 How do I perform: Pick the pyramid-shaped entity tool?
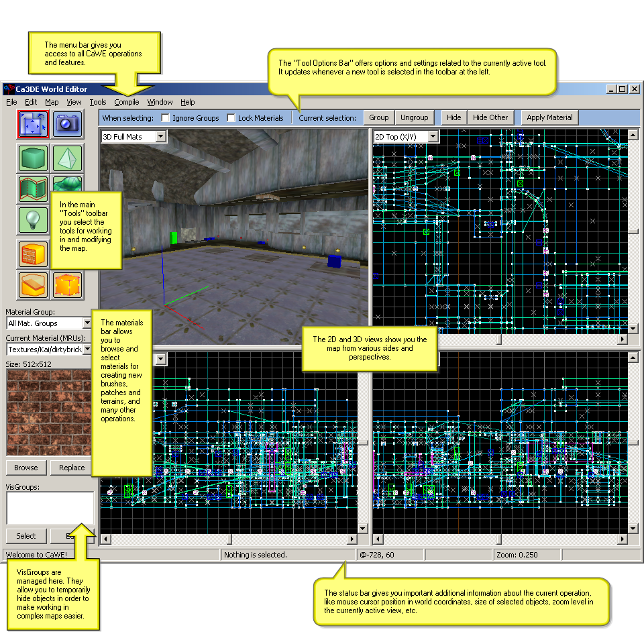click(67, 159)
